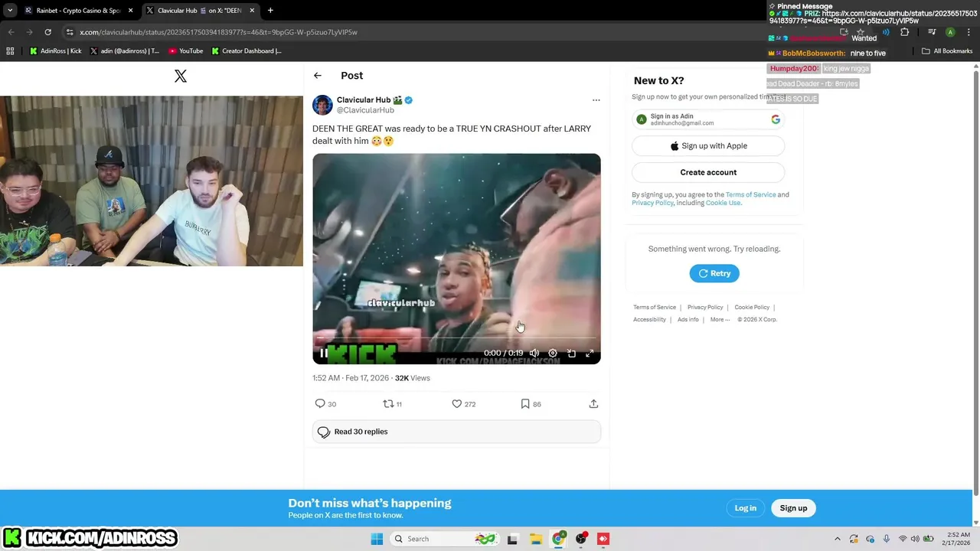The height and width of the screenshot is (551, 980).
Task: Open Privacy Policy link in signup text
Action: tap(653, 203)
